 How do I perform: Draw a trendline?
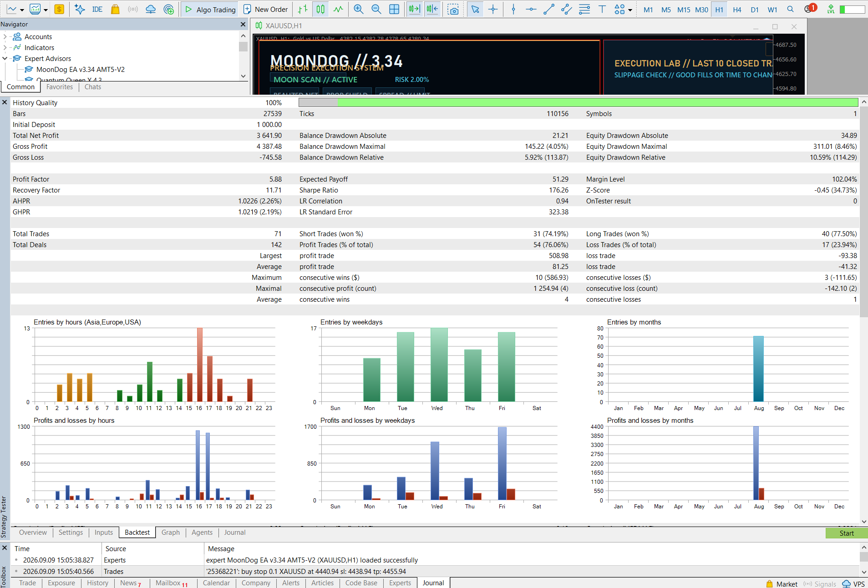click(549, 9)
